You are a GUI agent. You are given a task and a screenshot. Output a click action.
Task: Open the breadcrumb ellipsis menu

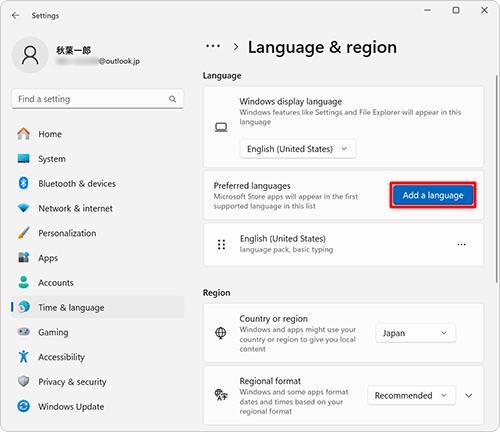pos(213,46)
